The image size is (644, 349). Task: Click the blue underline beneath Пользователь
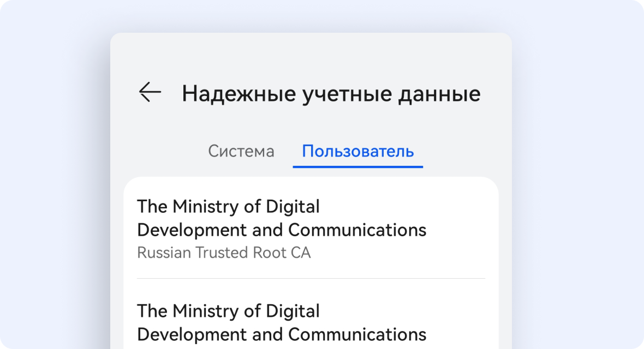[357, 166]
